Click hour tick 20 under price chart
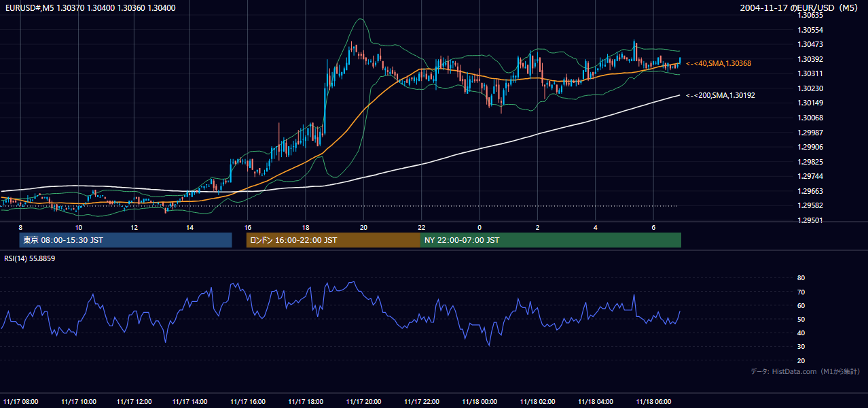 coord(363,227)
